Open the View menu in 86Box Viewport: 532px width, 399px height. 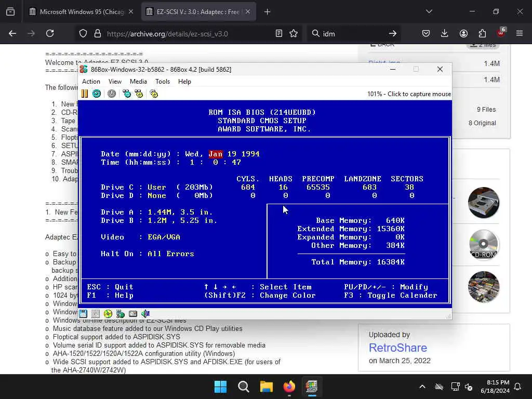[x=115, y=82]
